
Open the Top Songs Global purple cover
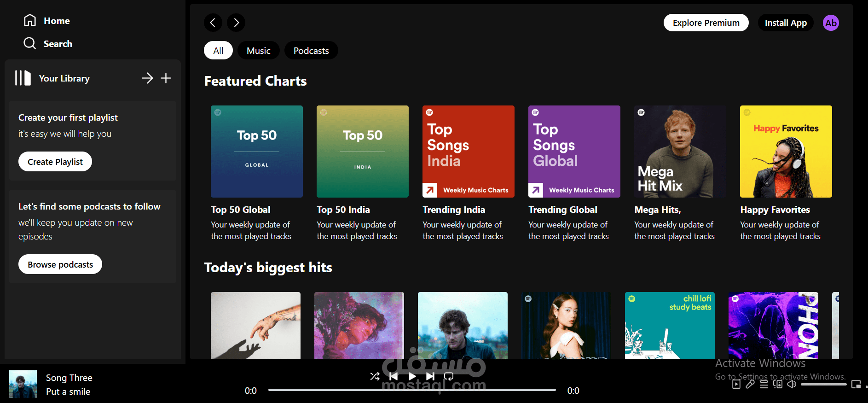(574, 152)
